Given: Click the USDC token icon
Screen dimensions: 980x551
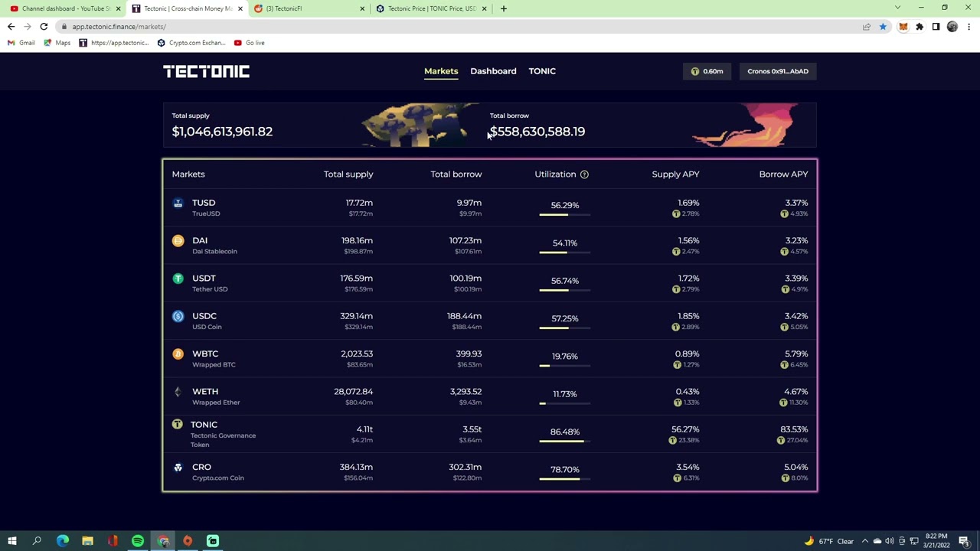Looking at the screenshot, I should click(x=178, y=316).
